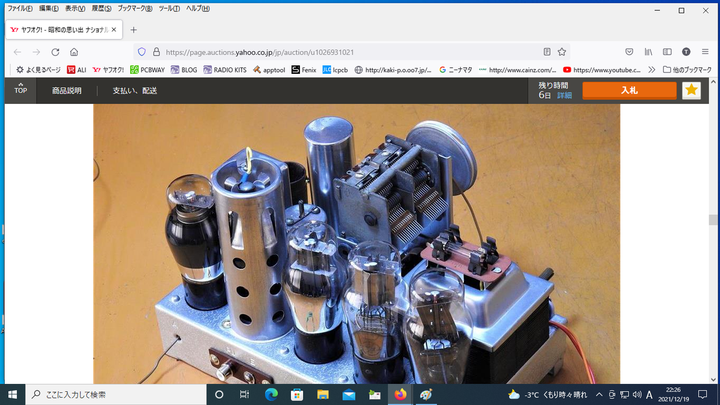Image resolution: width=720 pixels, height=405 pixels.
Task: Go to the Firefox Home page
Action: pos(74,51)
